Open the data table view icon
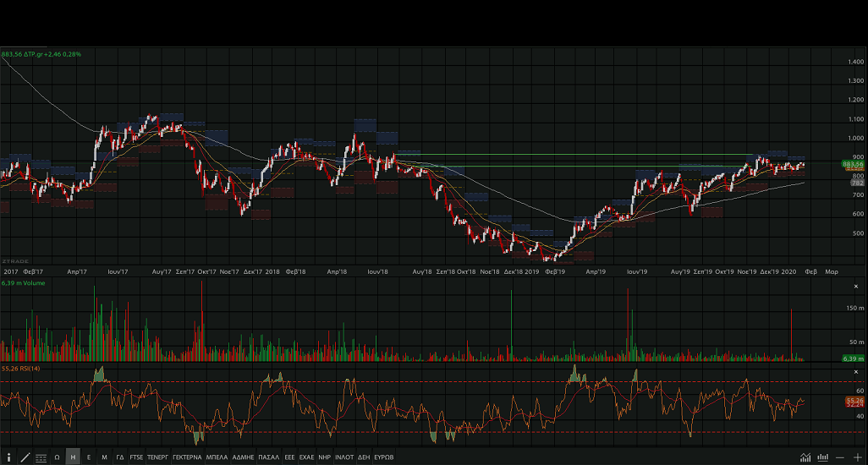This screenshot has height=465, width=868. (41, 457)
